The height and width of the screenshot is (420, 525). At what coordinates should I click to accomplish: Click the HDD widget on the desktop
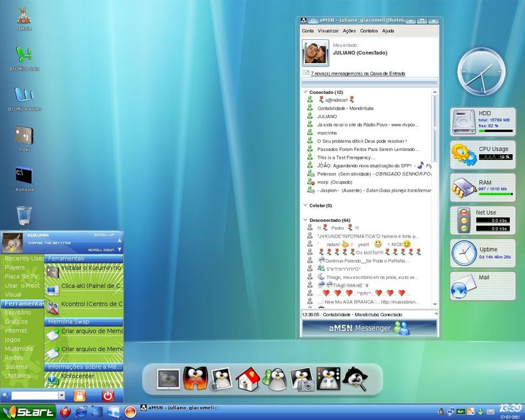tap(482, 122)
